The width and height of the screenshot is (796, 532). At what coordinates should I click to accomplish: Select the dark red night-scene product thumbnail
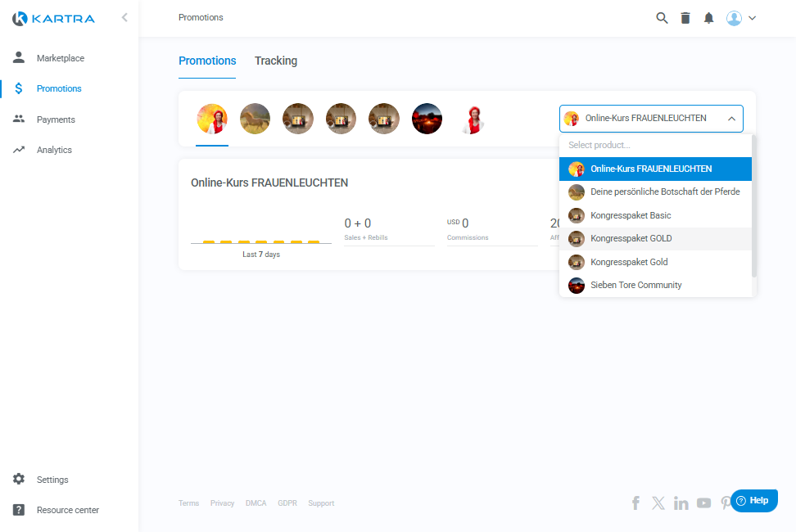pos(427,119)
